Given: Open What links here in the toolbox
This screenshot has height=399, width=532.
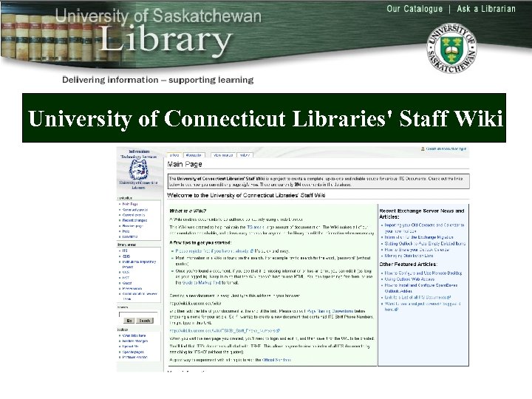Looking at the screenshot, I should coord(134,335).
